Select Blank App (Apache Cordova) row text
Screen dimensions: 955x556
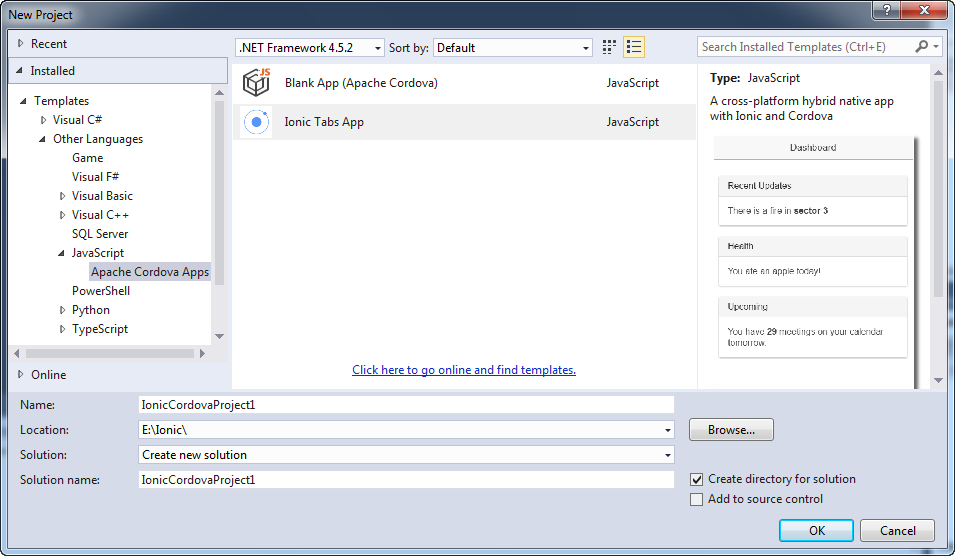pyautogui.click(x=361, y=83)
